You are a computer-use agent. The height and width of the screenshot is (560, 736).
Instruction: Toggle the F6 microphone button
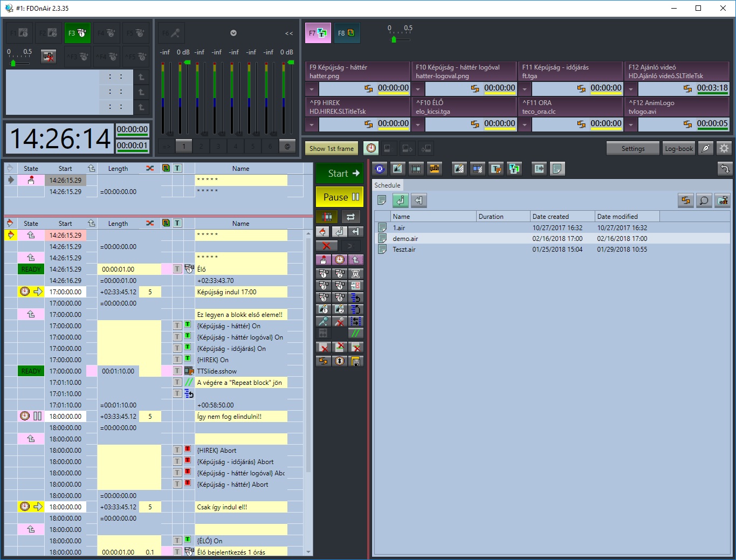tap(171, 33)
